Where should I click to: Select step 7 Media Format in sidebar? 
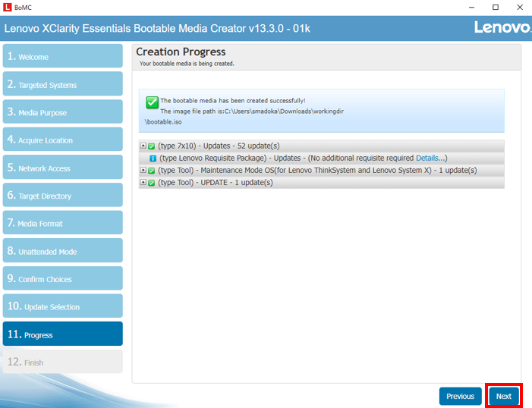[62, 224]
